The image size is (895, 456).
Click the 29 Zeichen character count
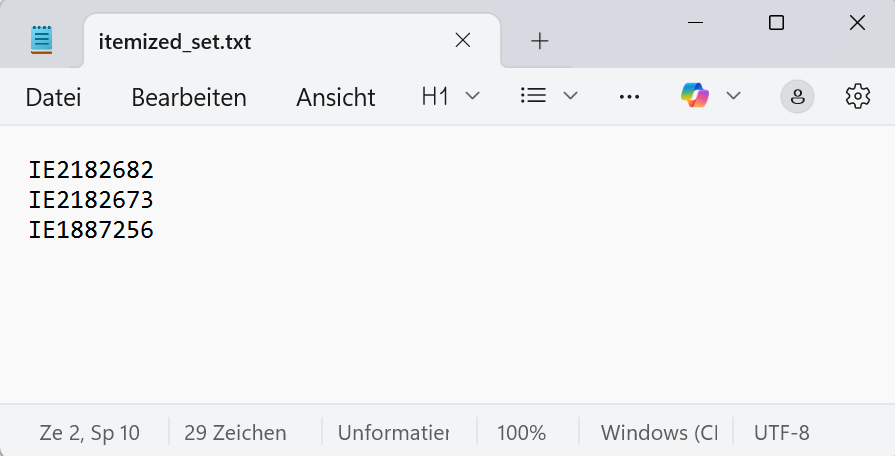235,433
